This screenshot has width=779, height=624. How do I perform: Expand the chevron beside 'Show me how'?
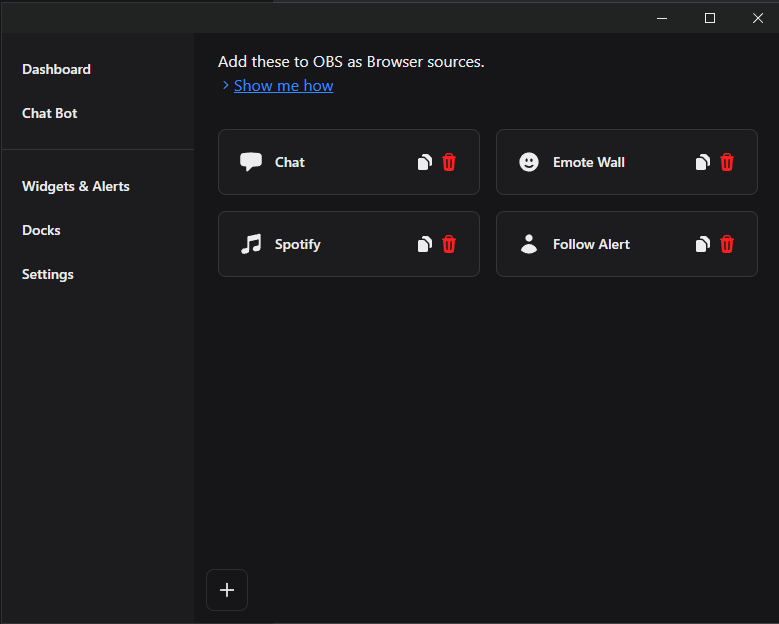tap(225, 86)
